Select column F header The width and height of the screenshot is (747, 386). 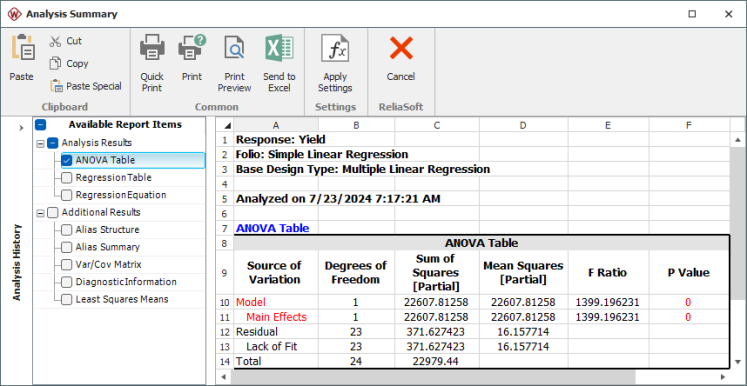click(689, 125)
